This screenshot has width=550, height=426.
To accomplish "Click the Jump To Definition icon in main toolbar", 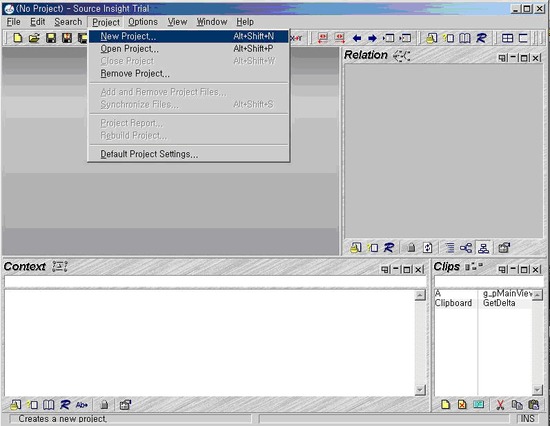I will pos(431,38).
